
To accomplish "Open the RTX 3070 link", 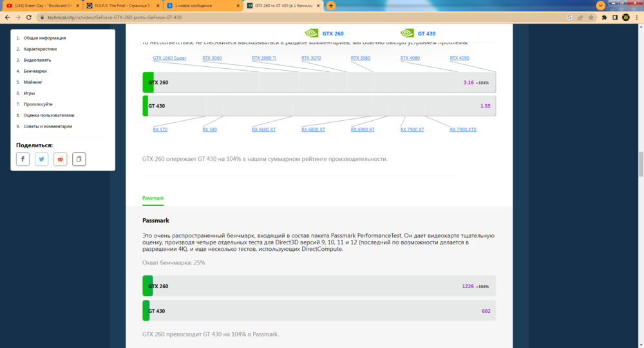I will [x=311, y=58].
